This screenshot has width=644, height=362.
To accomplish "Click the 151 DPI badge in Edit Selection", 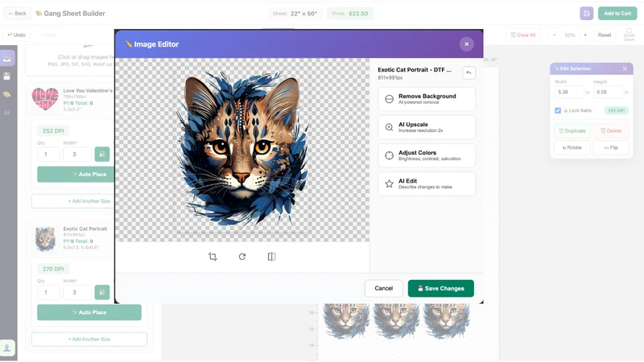I will tap(616, 110).
